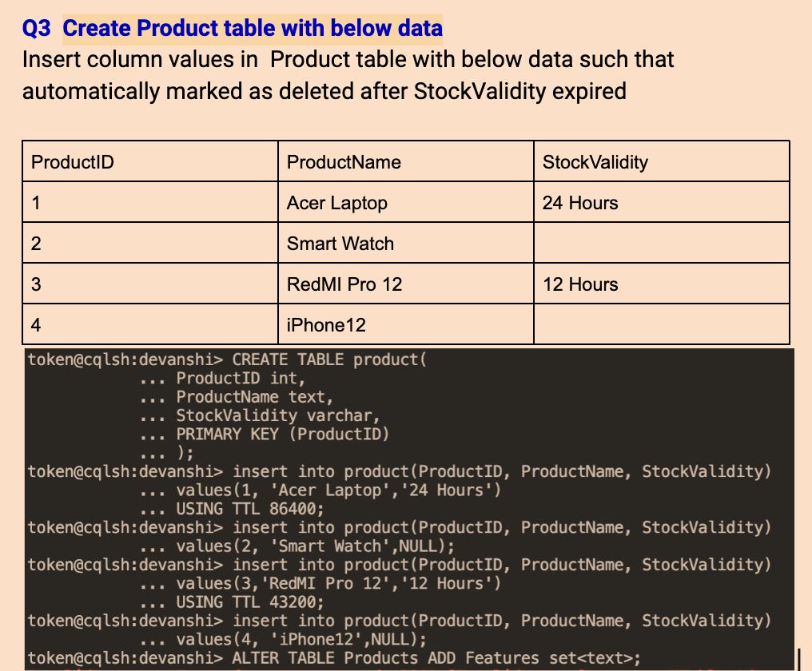Click the ALTER TABLE Products ADD Features line

(334, 657)
